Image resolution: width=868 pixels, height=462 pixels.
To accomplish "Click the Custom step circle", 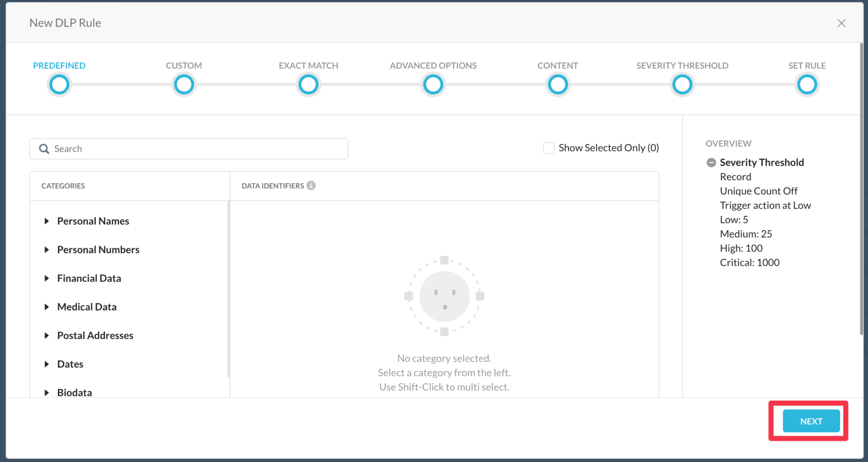I will 184,84.
